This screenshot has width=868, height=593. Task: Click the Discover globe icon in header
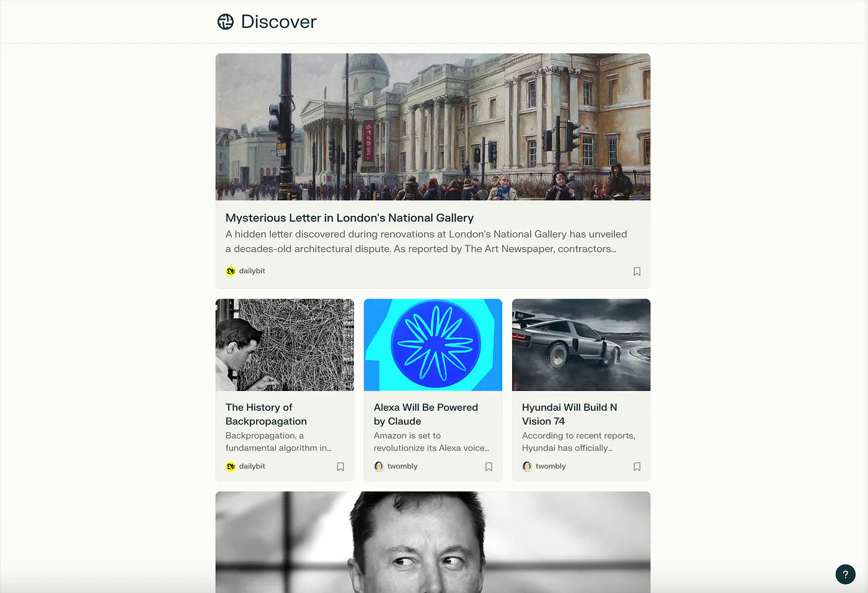click(226, 22)
